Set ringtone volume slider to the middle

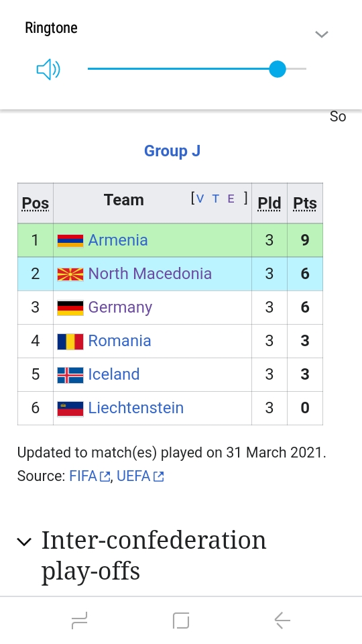197,68
